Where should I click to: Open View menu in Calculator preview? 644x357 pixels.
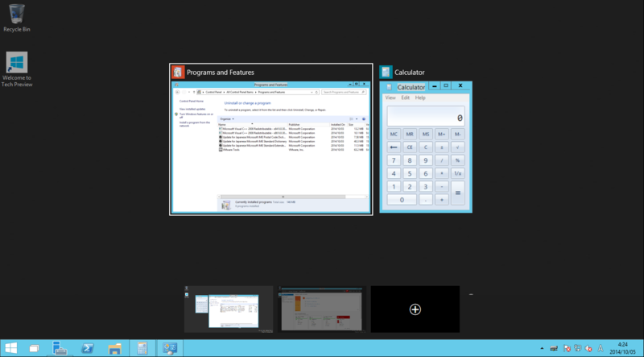(x=390, y=98)
